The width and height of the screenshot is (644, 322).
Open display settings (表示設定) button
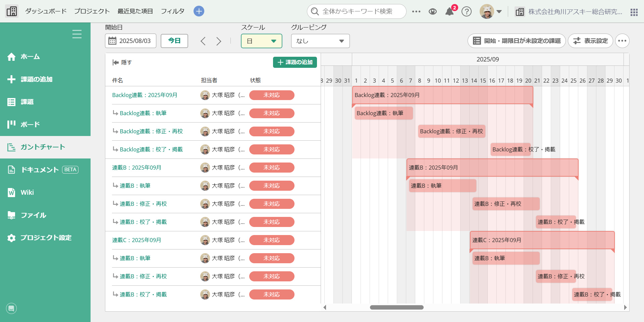pyautogui.click(x=590, y=41)
